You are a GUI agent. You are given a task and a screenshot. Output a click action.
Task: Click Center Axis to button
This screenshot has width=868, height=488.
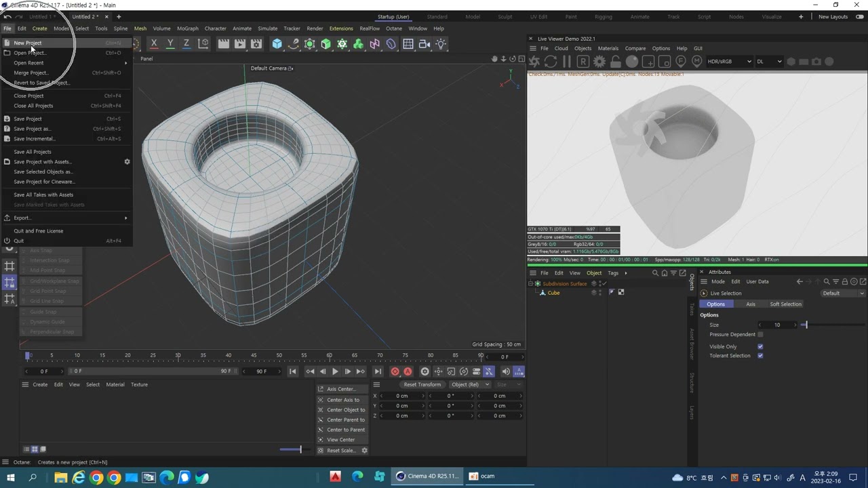pos(342,400)
